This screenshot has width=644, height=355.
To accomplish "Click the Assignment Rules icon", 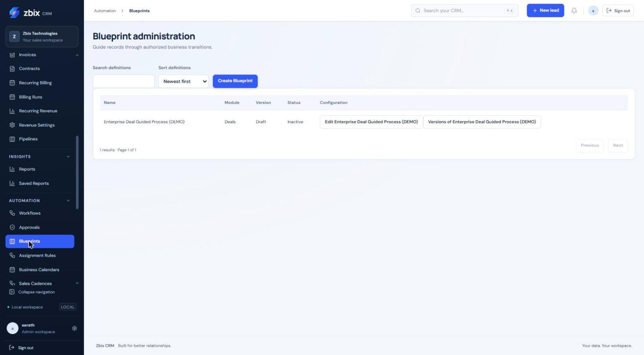I will [12, 255].
